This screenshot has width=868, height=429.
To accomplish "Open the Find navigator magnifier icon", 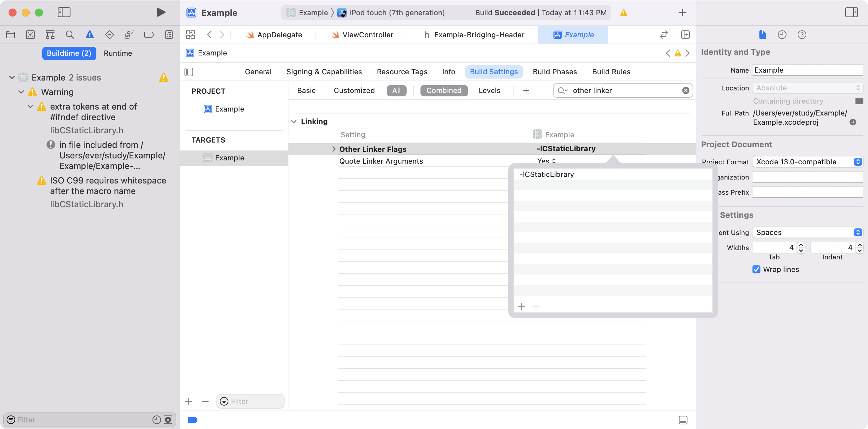I will [x=70, y=35].
